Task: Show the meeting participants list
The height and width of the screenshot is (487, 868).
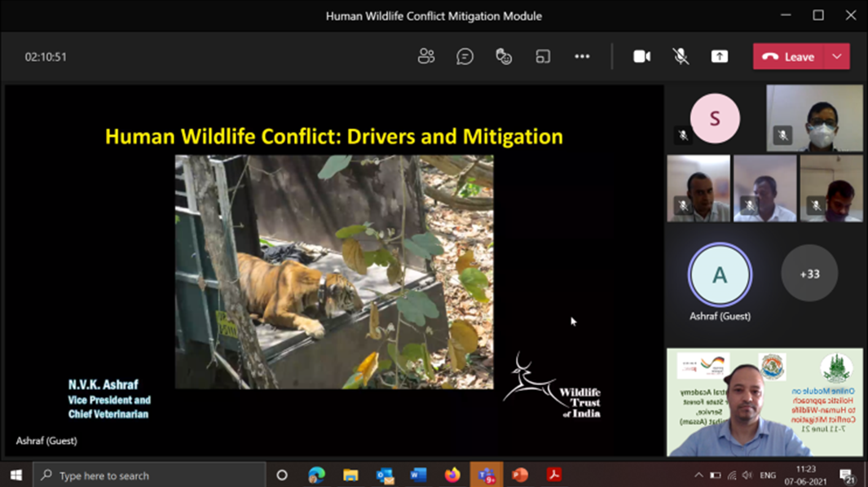Action: pyautogui.click(x=426, y=57)
